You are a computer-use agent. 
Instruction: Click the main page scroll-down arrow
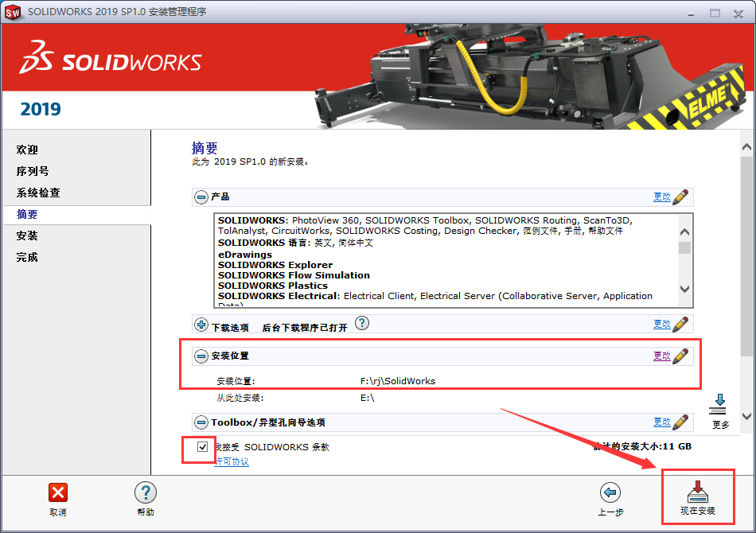tap(746, 416)
